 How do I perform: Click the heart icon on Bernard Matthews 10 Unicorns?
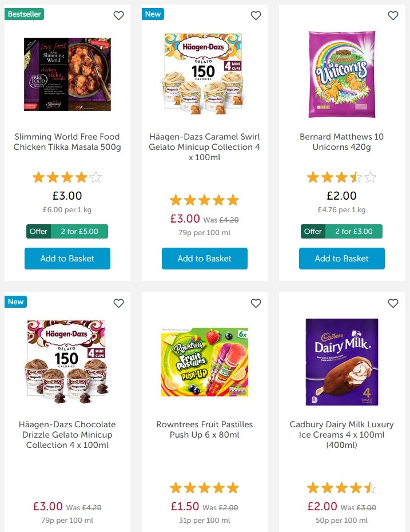393,15
